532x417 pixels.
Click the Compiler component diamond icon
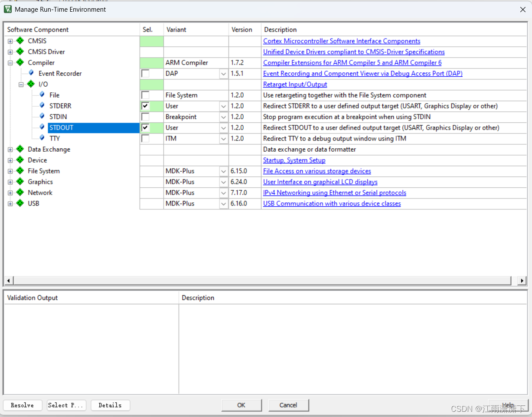pos(20,62)
